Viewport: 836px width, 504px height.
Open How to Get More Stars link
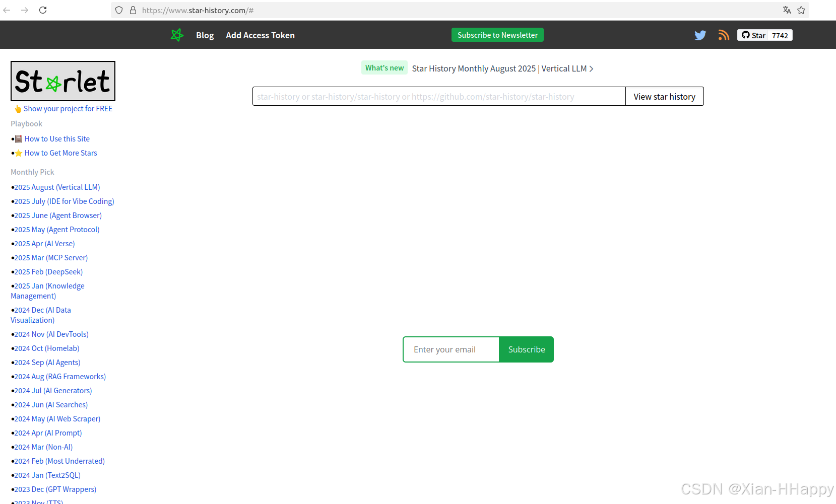pyautogui.click(x=60, y=153)
